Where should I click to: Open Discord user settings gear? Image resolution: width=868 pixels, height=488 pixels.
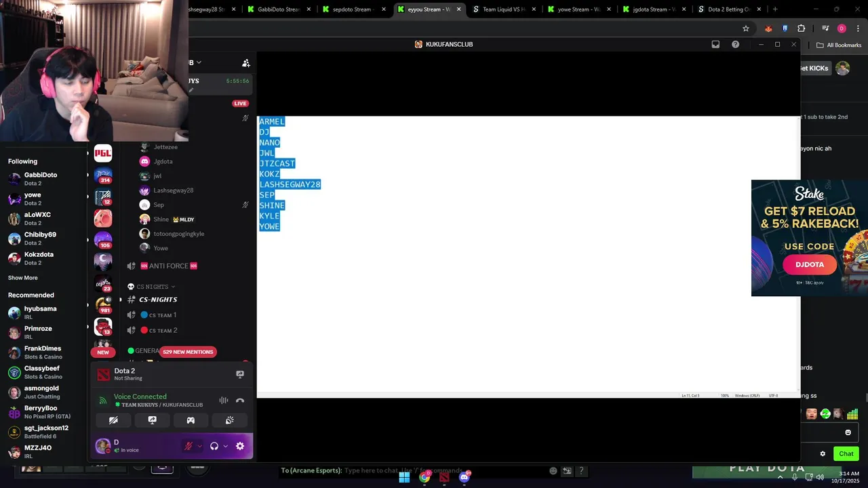click(x=239, y=446)
